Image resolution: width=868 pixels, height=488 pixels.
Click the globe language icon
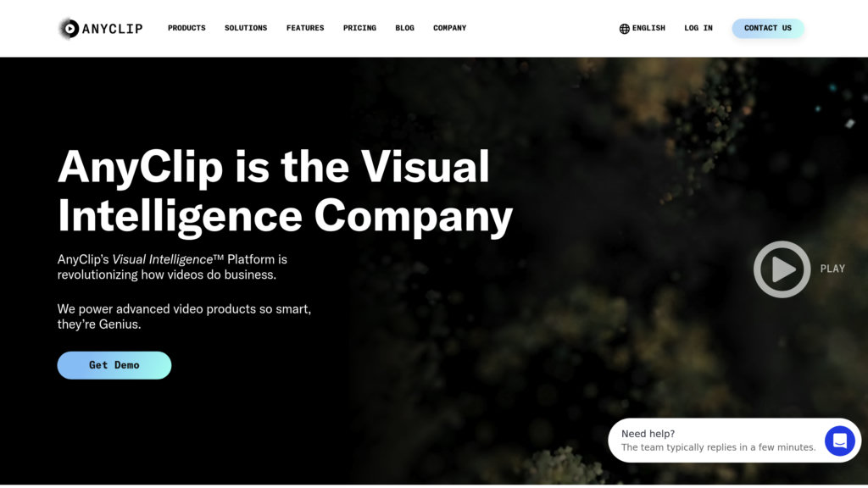point(625,29)
